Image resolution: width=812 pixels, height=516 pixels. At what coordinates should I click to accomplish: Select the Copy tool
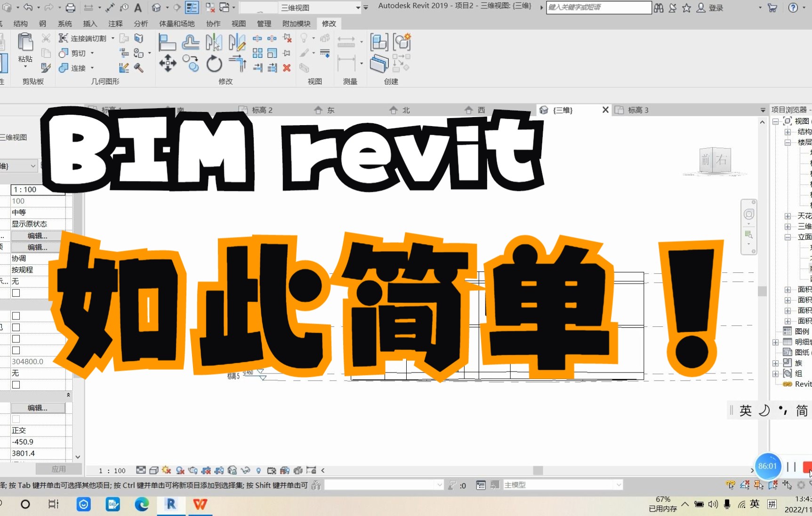(191, 63)
